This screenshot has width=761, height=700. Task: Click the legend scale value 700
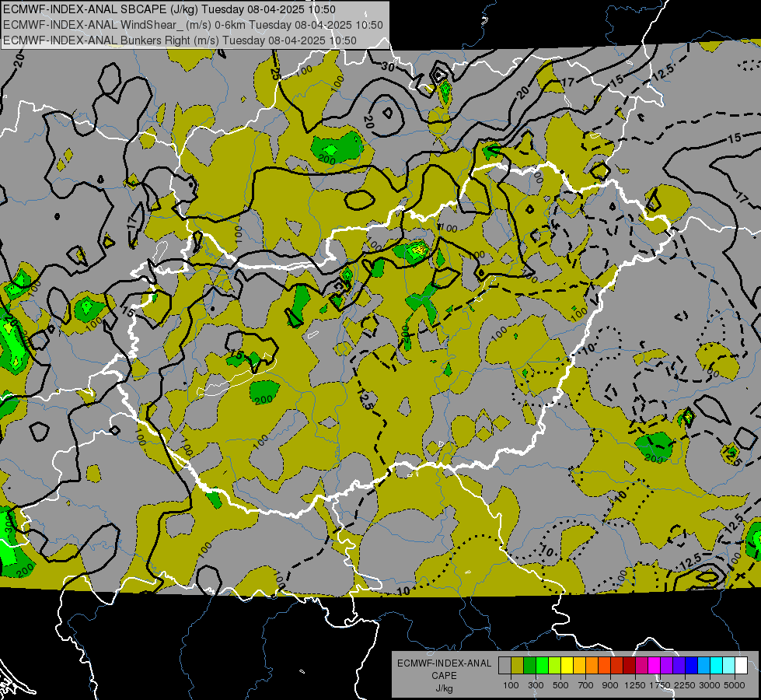click(586, 685)
